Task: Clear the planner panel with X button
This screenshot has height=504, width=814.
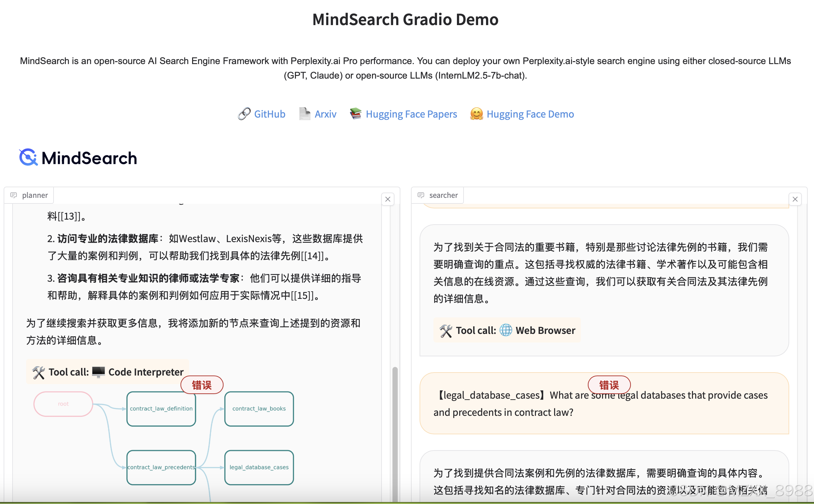Action: [x=387, y=199]
